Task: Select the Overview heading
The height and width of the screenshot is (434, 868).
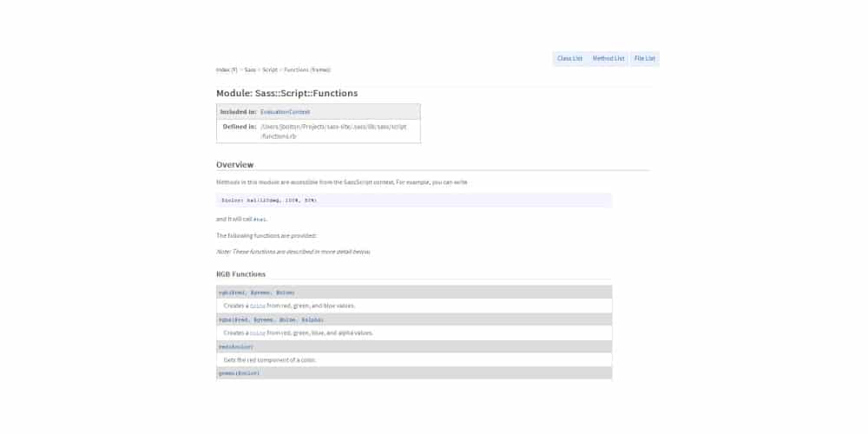Action: [x=234, y=164]
